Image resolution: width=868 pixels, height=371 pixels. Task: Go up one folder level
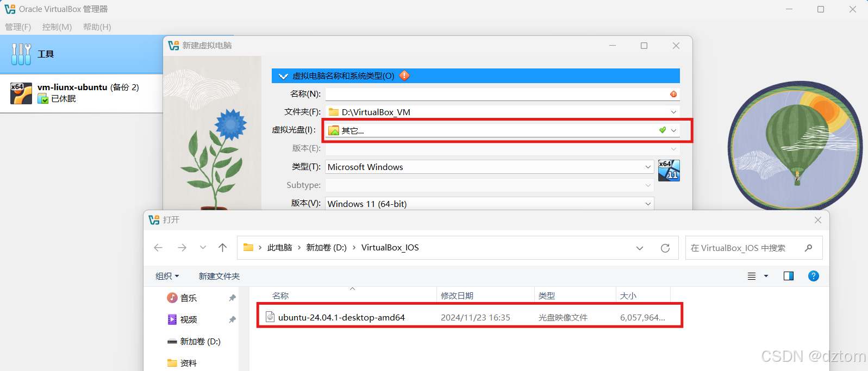pos(223,248)
